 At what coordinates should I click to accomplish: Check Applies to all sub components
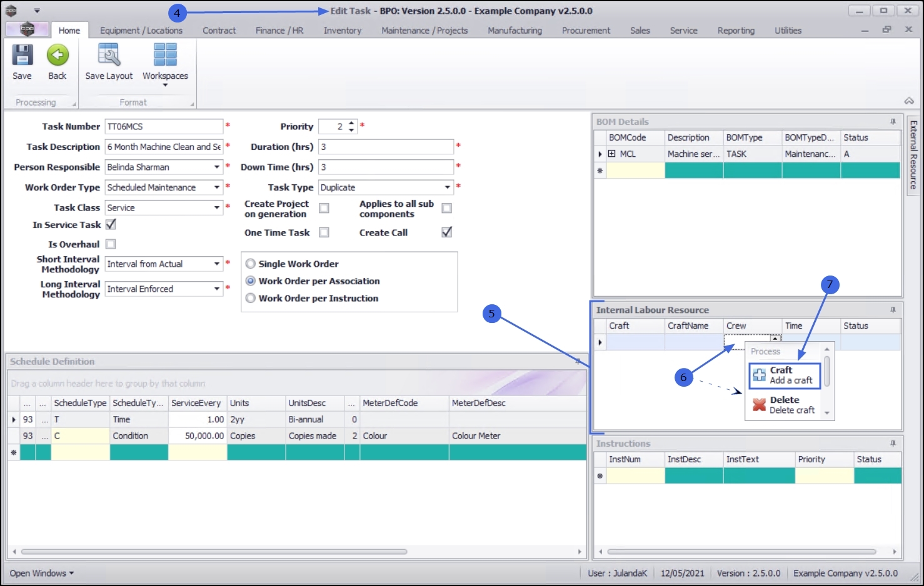click(446, 208)
